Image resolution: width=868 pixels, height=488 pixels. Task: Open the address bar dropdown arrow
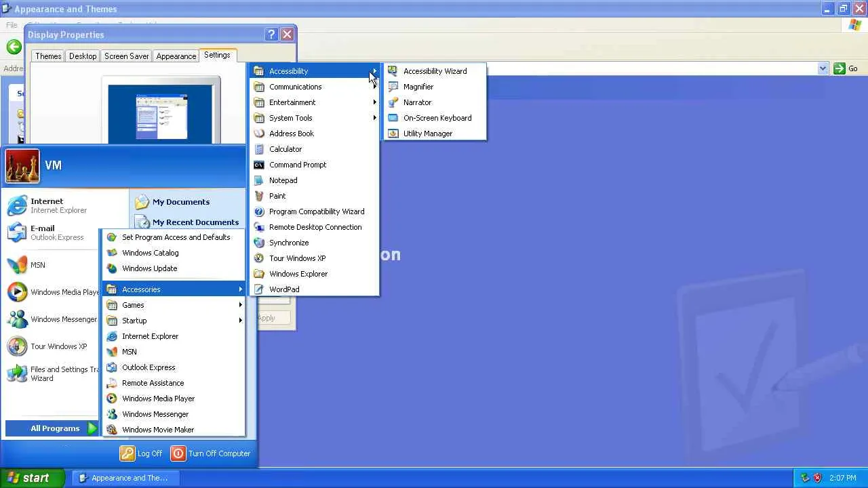(x=823, y=68)
